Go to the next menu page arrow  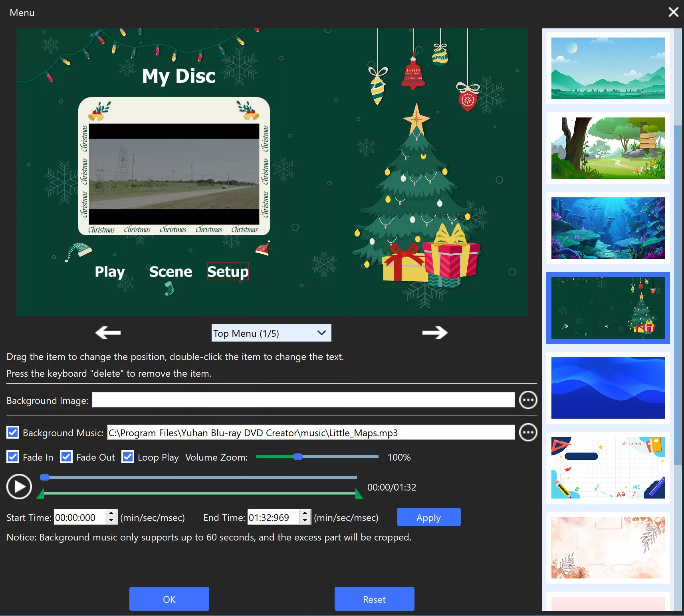tap(435, 332)
